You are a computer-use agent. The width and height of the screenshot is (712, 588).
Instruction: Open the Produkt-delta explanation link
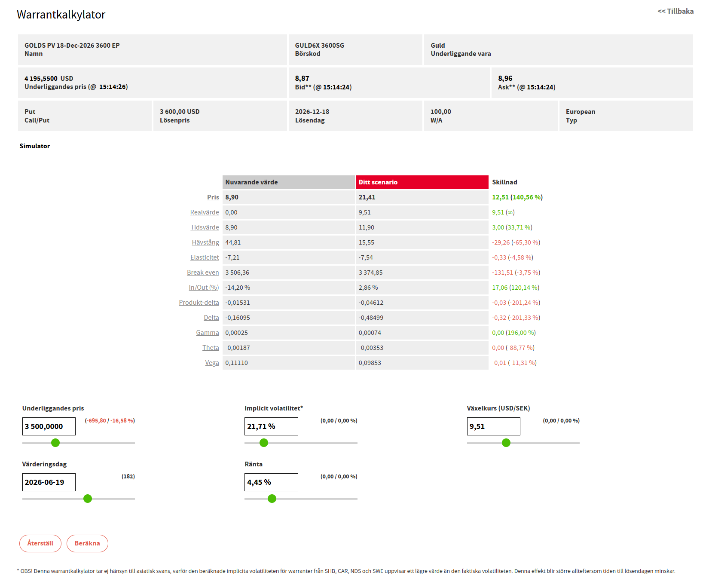[199, 303]
